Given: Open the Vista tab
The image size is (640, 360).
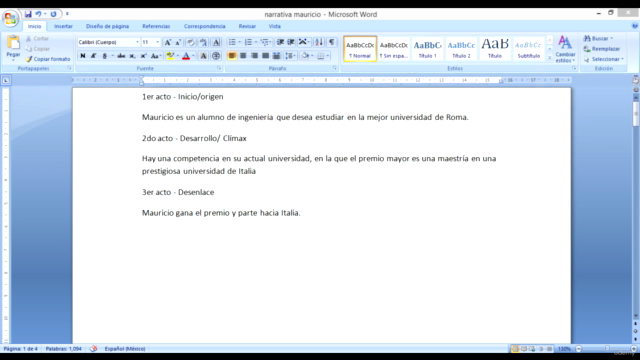Looking at the screenshot, I should [275, 26].
